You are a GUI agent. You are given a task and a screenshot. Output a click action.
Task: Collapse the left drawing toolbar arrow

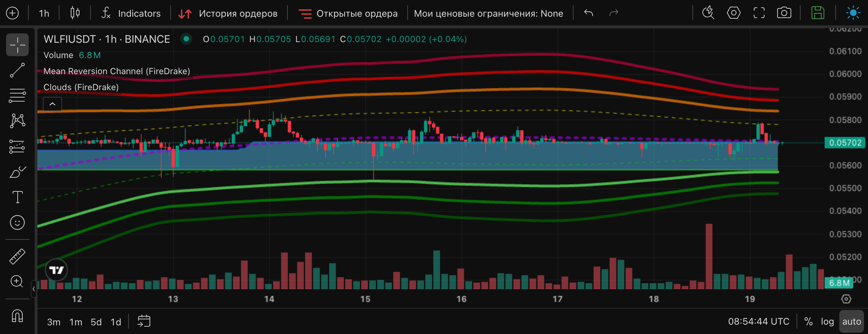(x=33, y=289)
